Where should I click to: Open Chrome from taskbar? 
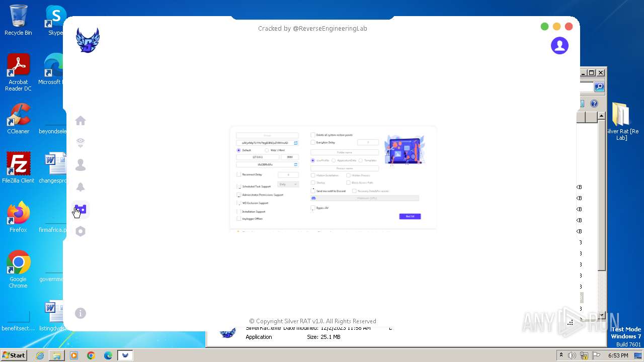click(x=91, y=355)
